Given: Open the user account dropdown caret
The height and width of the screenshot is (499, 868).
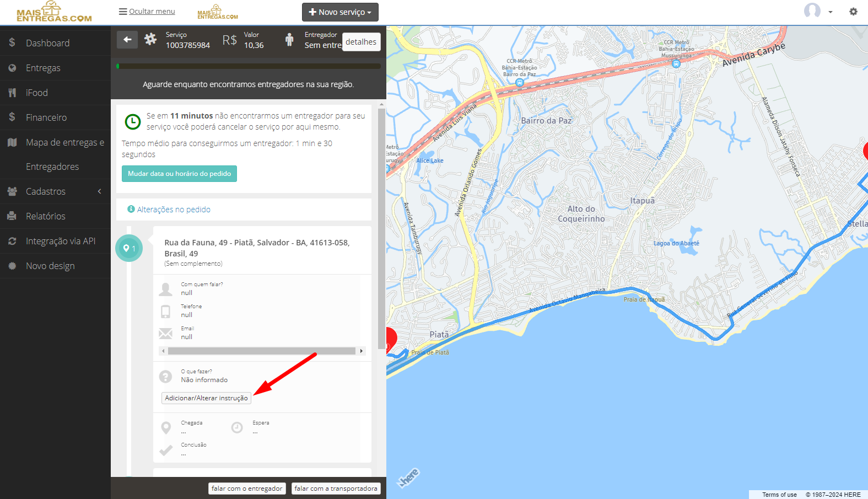Looking at the screenshot, I should (x=831, y=12).
